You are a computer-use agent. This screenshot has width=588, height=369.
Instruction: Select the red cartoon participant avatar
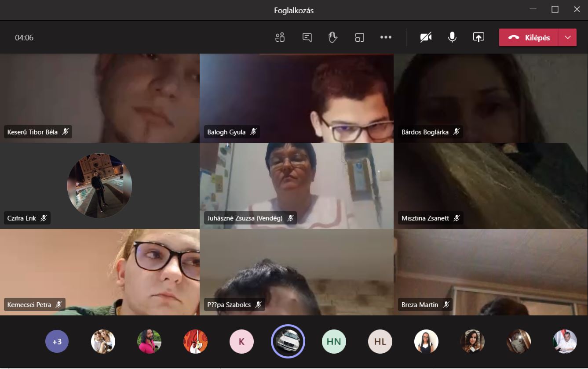point(195,341)
